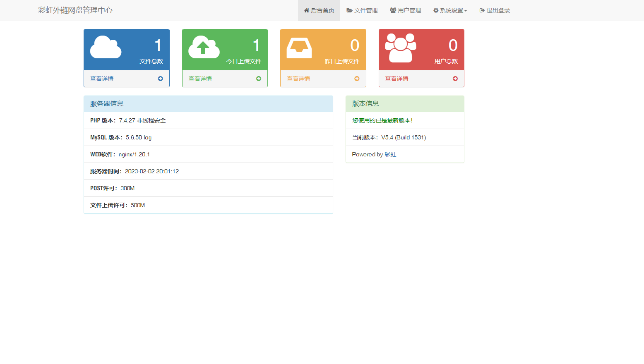Viewport: 644px width, 364px height.
Task: Click the 彩虹外链网盘管理中心 brand title
Action: [x=75, y=10]
